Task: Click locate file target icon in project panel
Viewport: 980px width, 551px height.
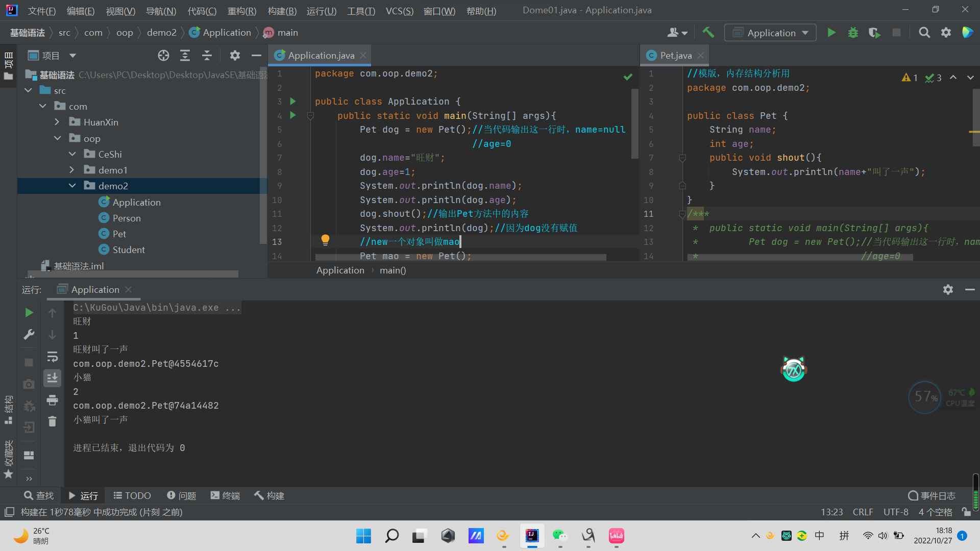Action: tap(163, 56)
